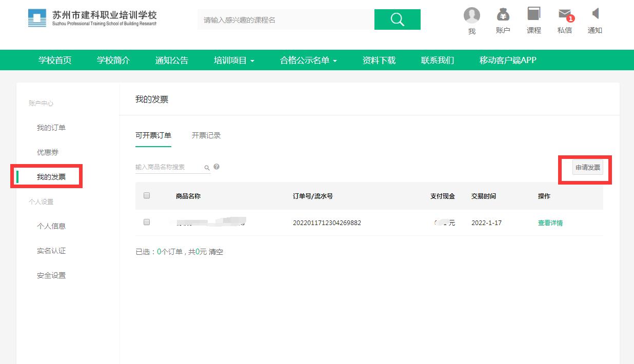Click the small search icon in product search
This screenshot has height=364, width=634.
(207, 168)
